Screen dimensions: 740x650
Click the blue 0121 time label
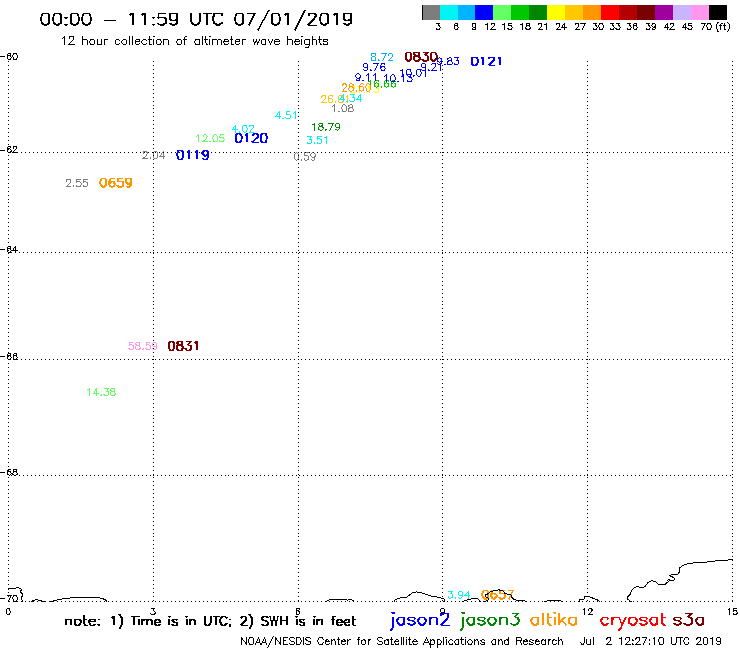pos(486,61)
